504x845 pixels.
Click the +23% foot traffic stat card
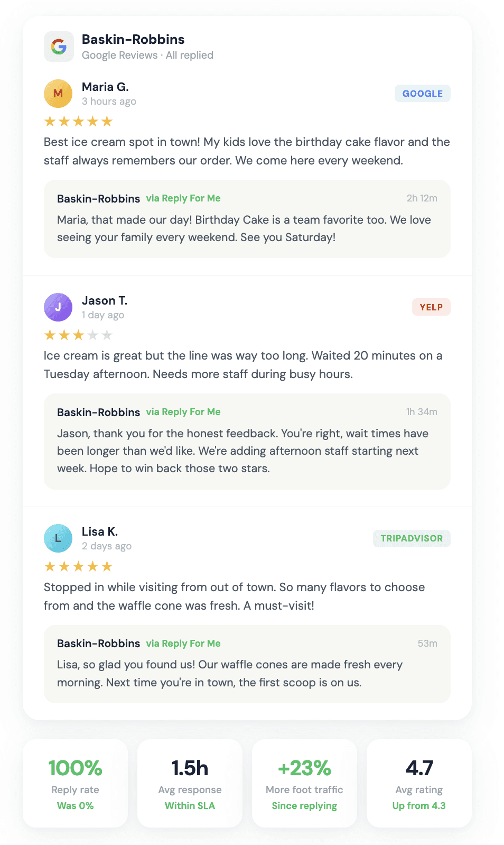click(x=304, y=784)
